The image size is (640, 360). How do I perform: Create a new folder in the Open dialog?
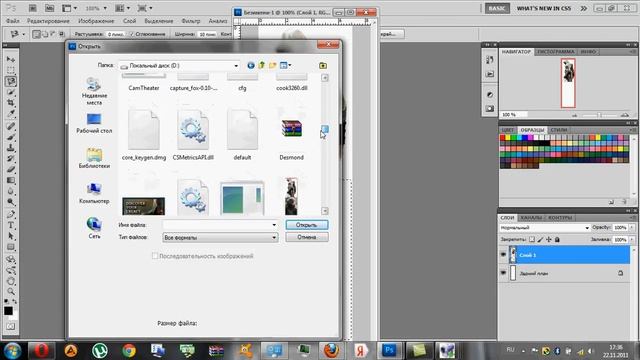pos(272,65)
